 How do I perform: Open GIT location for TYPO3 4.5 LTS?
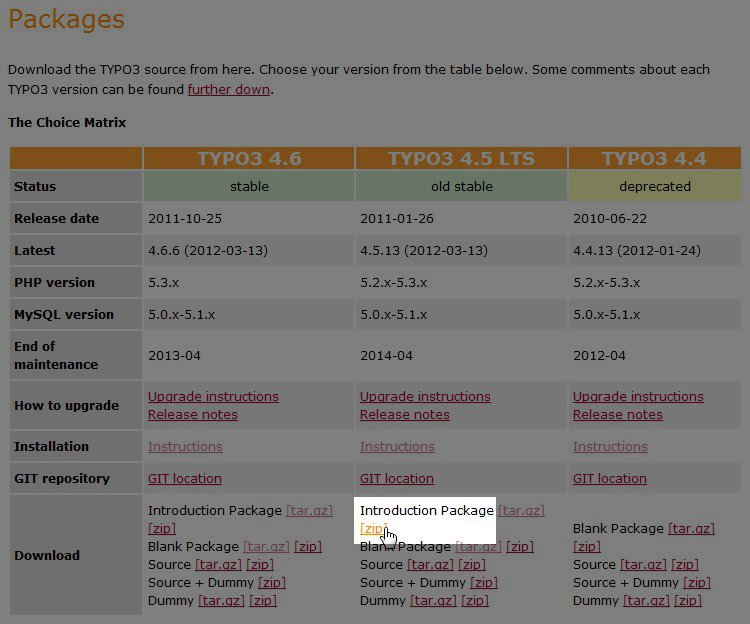coord(396,479)
